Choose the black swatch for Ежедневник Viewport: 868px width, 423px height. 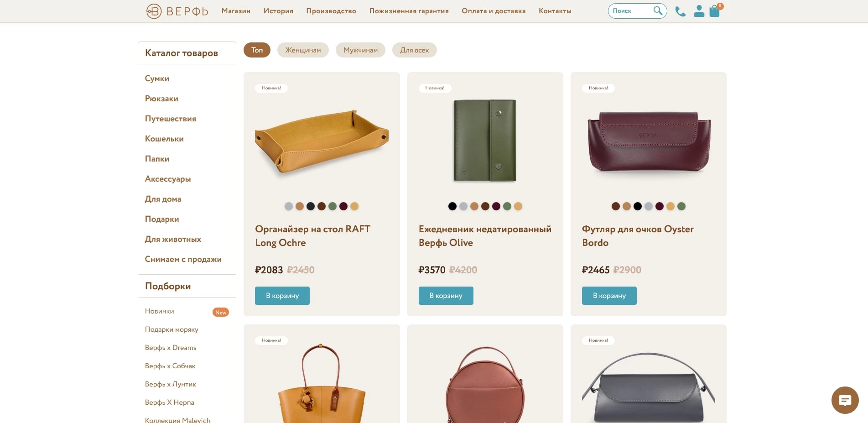[452, 206]
